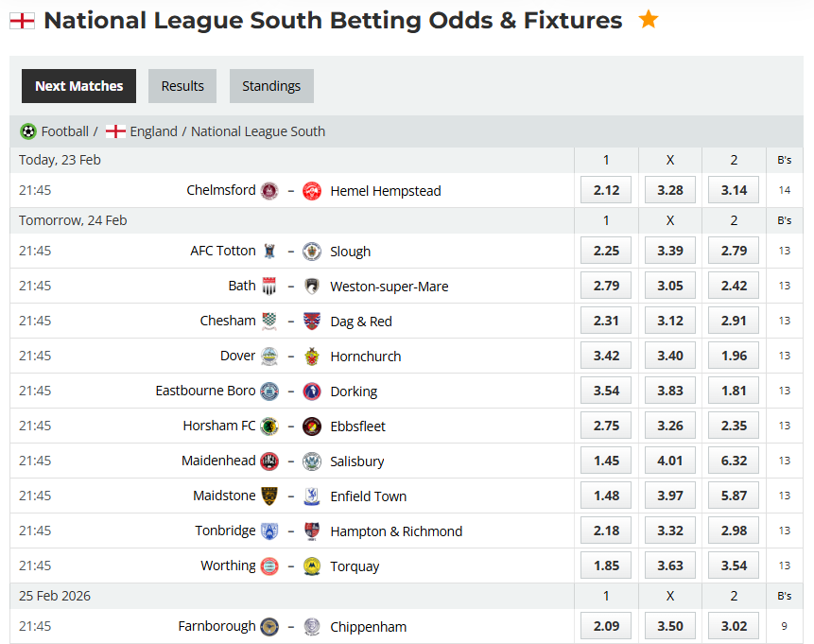
Task: Click the 14 bookmakers count for Chelmsford match
Action: coord(784,189)
